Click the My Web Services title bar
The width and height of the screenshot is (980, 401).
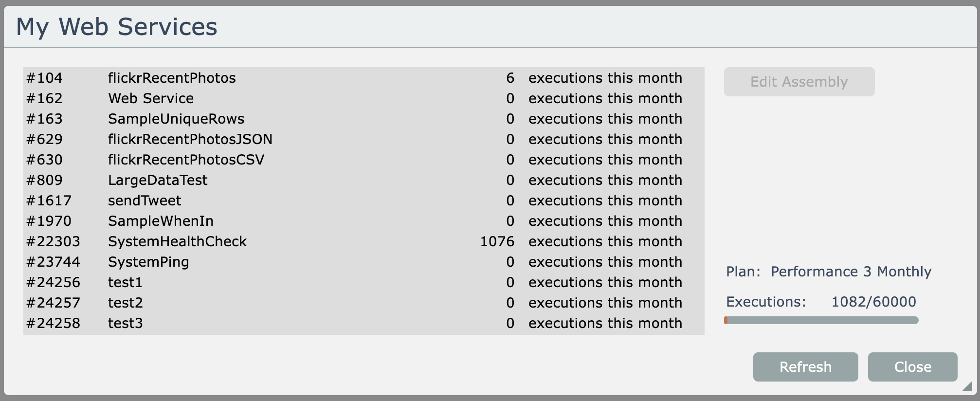[x=487, y=27]
